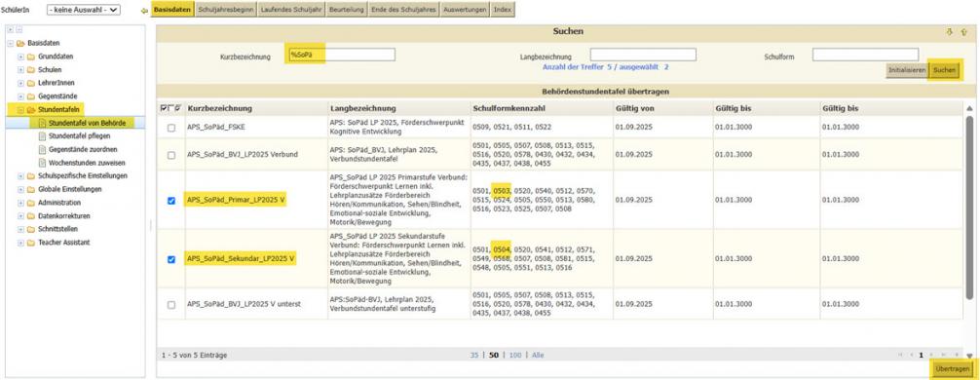Open the SchülerIn 'keine Auswahl' dropdown
The height and width of the screenshot is (380, 980).
click(x=84, y=10)
